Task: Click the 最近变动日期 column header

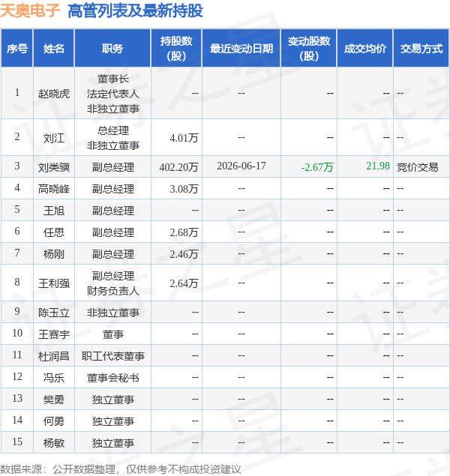Action: [x=241, y=48]
